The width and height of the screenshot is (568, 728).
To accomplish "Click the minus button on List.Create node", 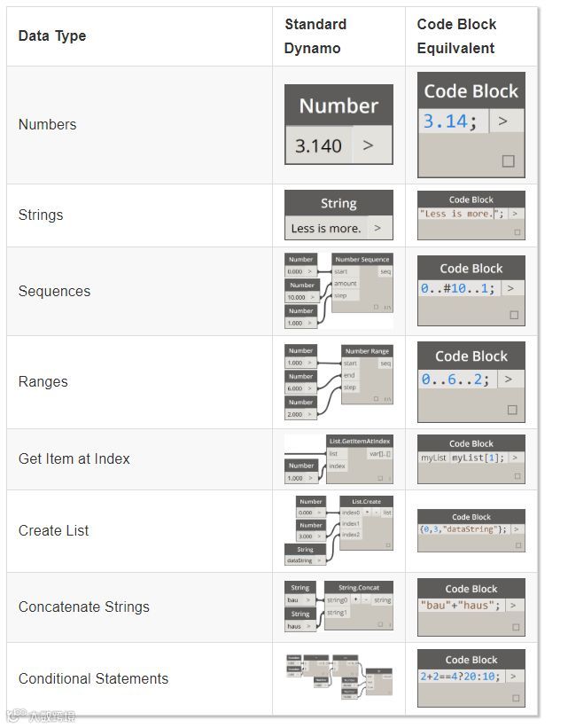I will point(376,513).
